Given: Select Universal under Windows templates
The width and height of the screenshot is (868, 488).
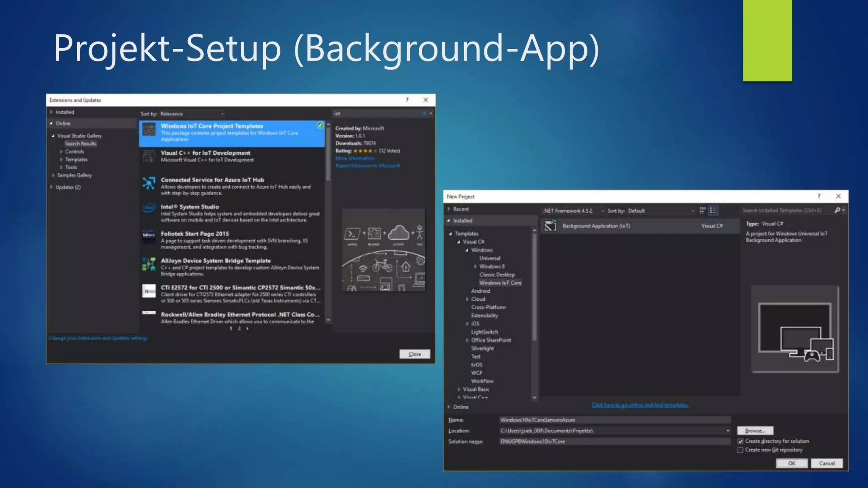Looking at the screenshot, I should [x=490, y=258].
